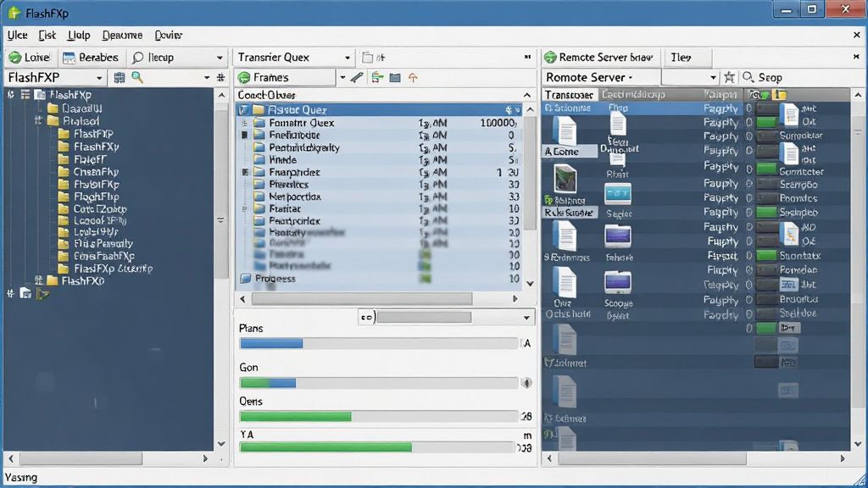Switch on the dark toggle on the Promdos row
The image size is (868, 488).
point(766,198)
